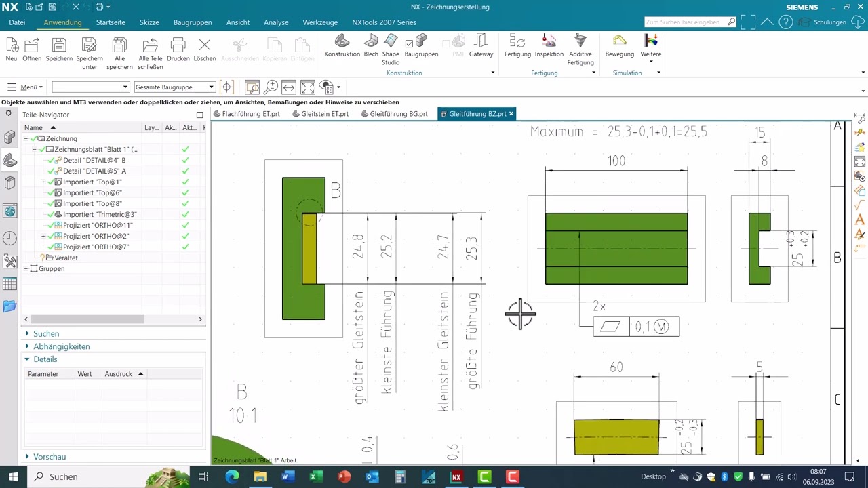Click Alle Teile schließen icon
This screenshot has width=868, height=488.
[150, 45]
